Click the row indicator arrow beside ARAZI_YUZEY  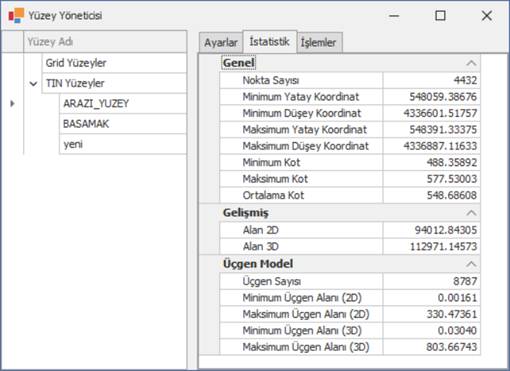(12, 103)
